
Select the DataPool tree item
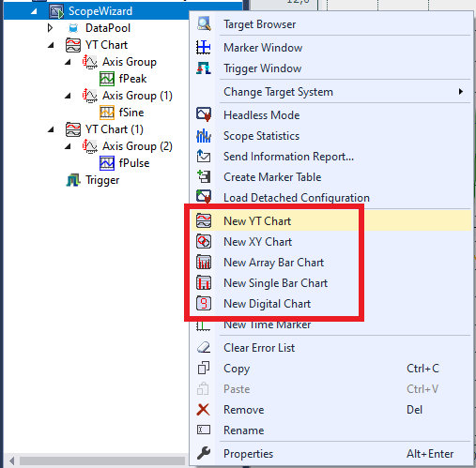click(108, 28)
